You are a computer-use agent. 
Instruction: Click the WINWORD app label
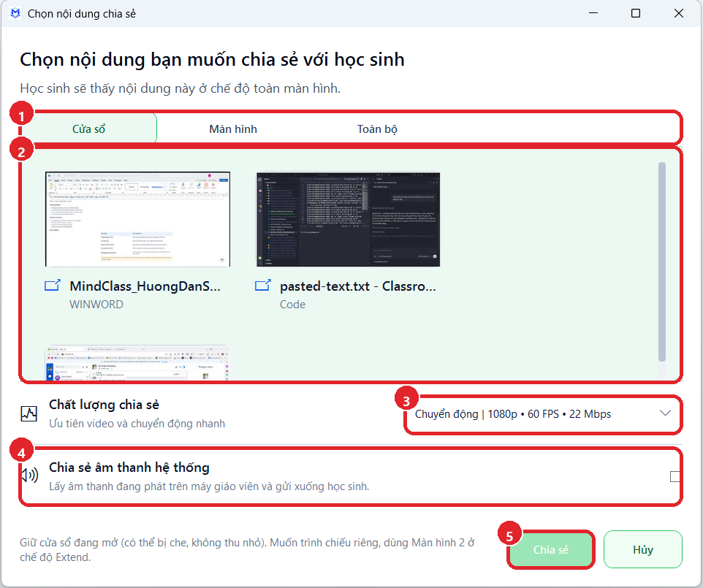96,305
